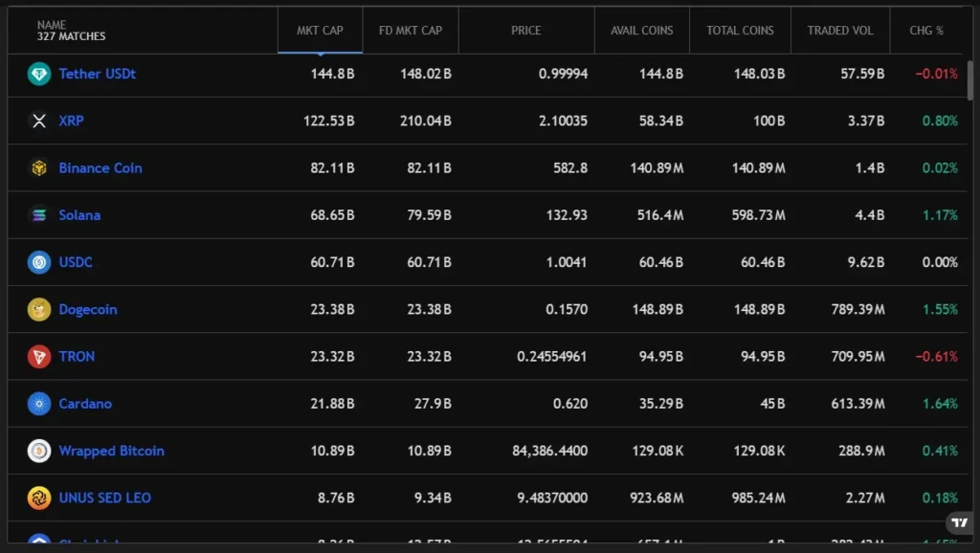The height and width of the screenshot is (553, 980).
Task: Click the USDC coin icon
Action: click(x=39, y=262)
